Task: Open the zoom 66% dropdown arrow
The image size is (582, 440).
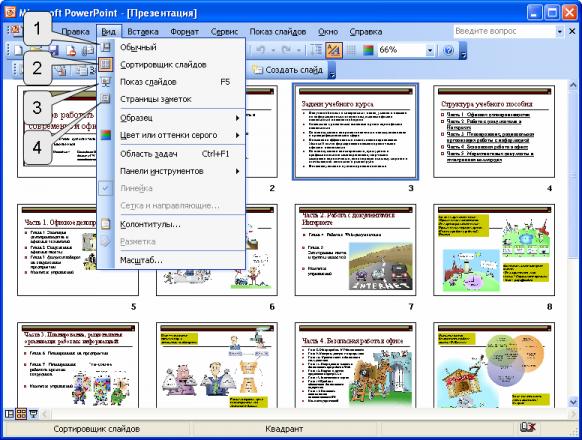Action: (429, 50)
